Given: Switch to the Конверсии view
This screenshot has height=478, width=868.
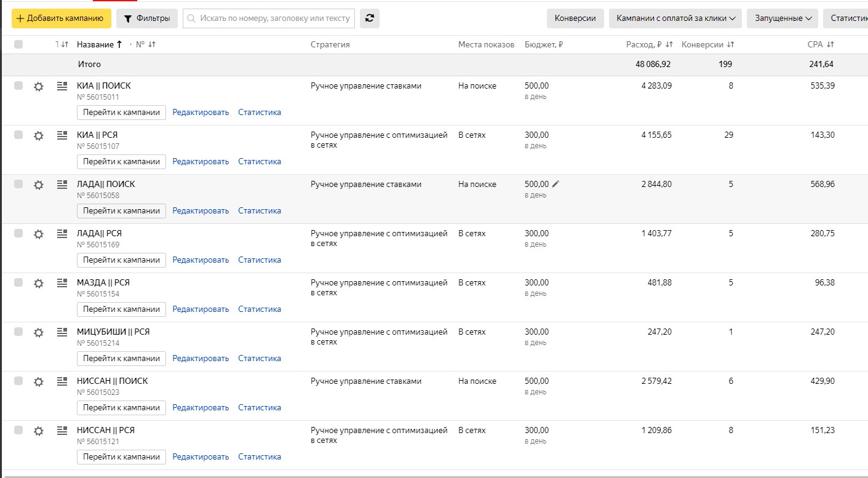Looking at the screenshot, I should (x=575, y=18).
